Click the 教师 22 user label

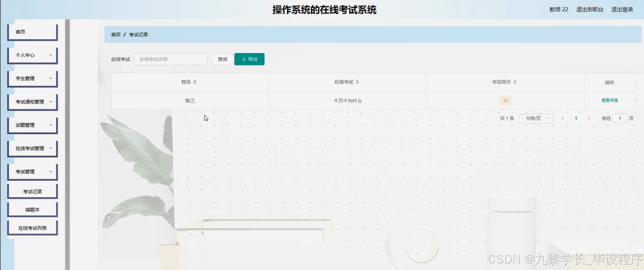[x=559, y=9]
